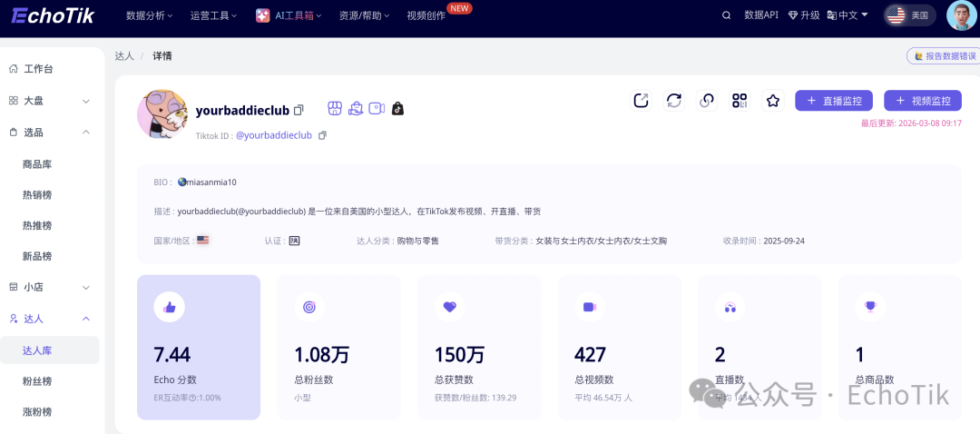Click the 直播数 headset icon
980x434 pixels.
tap(730, 306)
